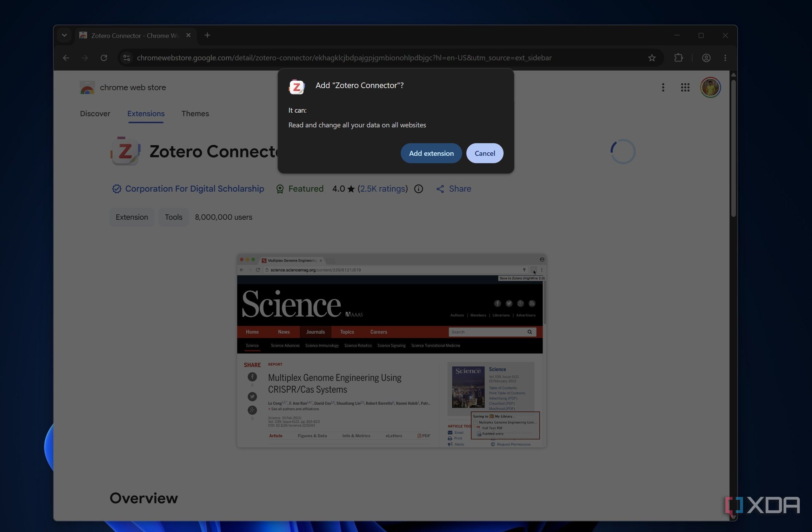The image size is (812, 532).
Task: Go forward to the next page
Action: click(85, 58)
